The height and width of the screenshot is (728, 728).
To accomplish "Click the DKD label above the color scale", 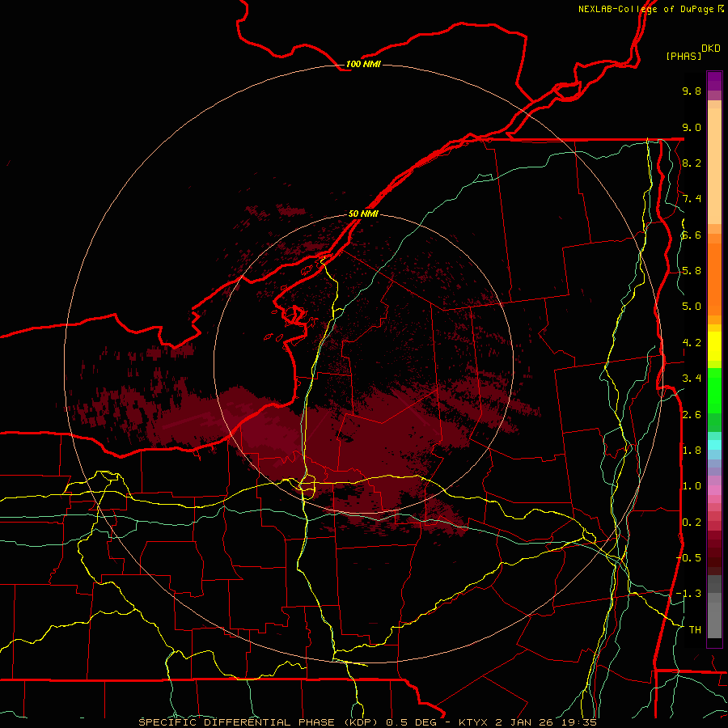I will [711, 49].
